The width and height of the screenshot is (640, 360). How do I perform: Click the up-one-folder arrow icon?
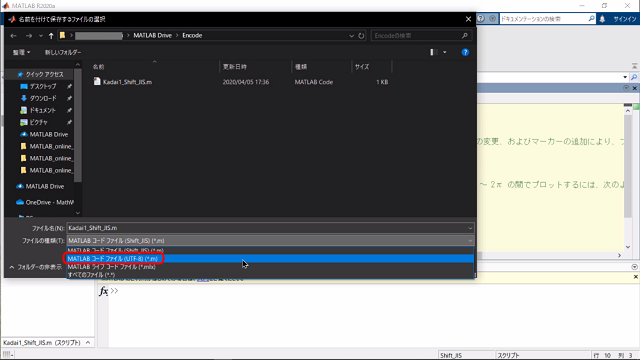point(51,36)
